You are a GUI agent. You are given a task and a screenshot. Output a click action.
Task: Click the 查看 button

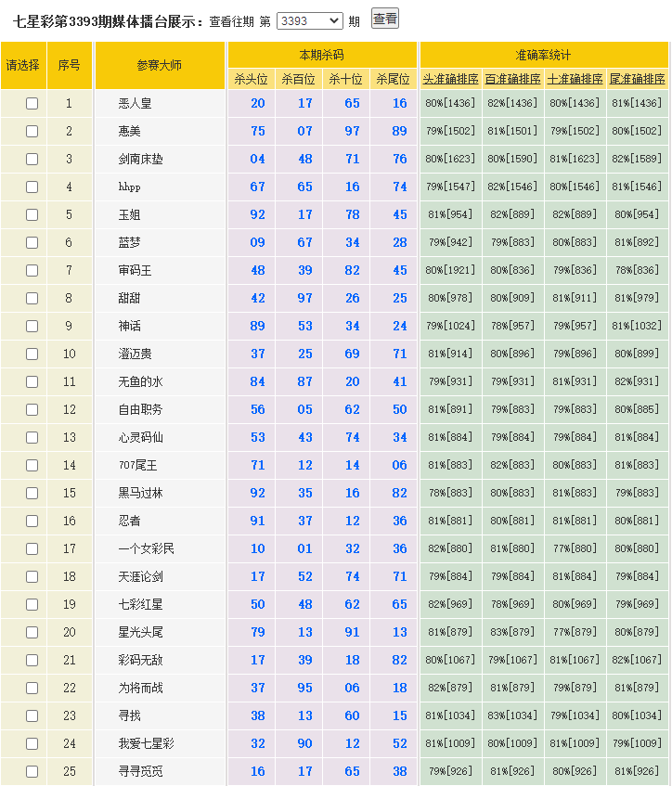point(384,19)
